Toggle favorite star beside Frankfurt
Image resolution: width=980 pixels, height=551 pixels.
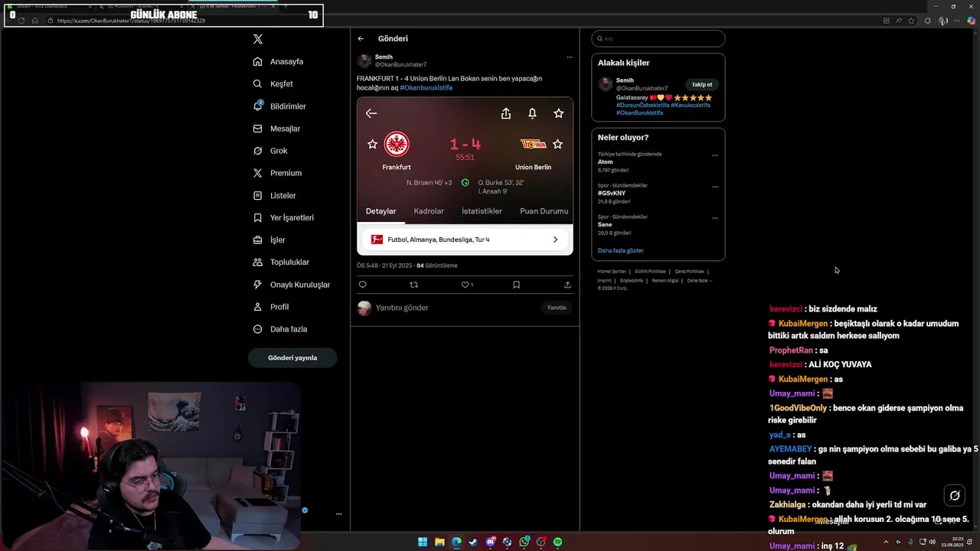372,144
